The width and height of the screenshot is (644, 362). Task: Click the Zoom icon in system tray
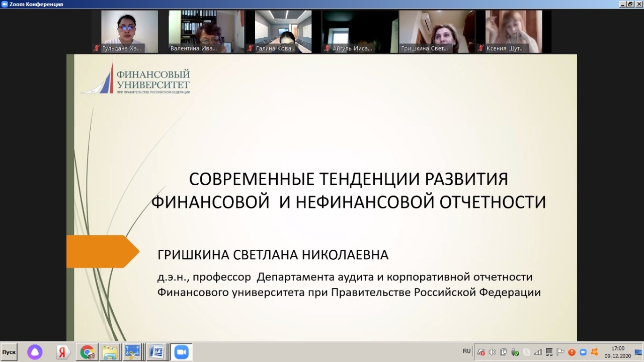[584, 352]
